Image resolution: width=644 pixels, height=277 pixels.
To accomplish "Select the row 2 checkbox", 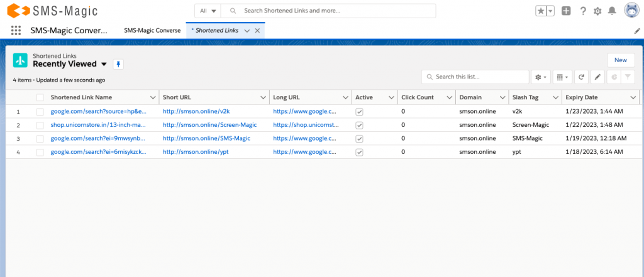I will (x=40, y=125).
